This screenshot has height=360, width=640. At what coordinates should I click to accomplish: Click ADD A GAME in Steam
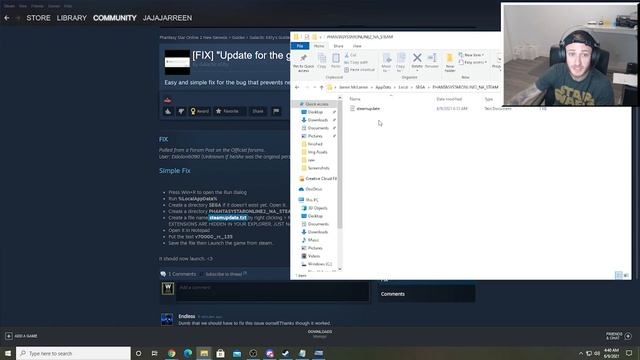[21, 336]
